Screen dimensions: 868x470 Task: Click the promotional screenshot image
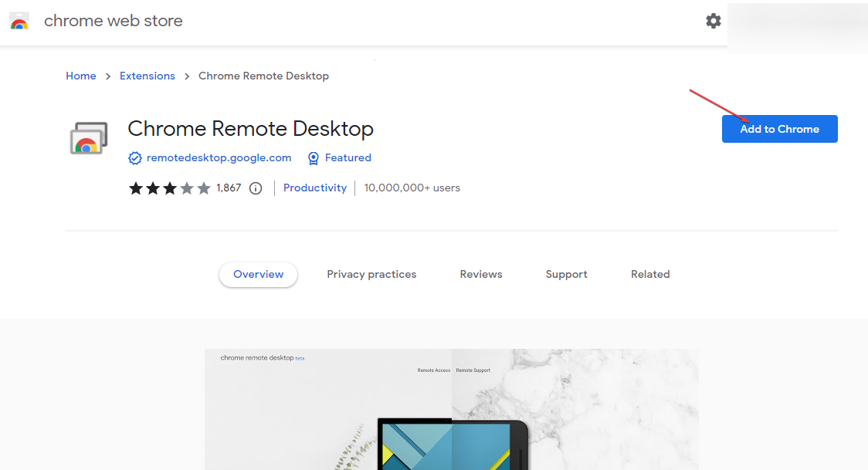[x=451, y=409]
